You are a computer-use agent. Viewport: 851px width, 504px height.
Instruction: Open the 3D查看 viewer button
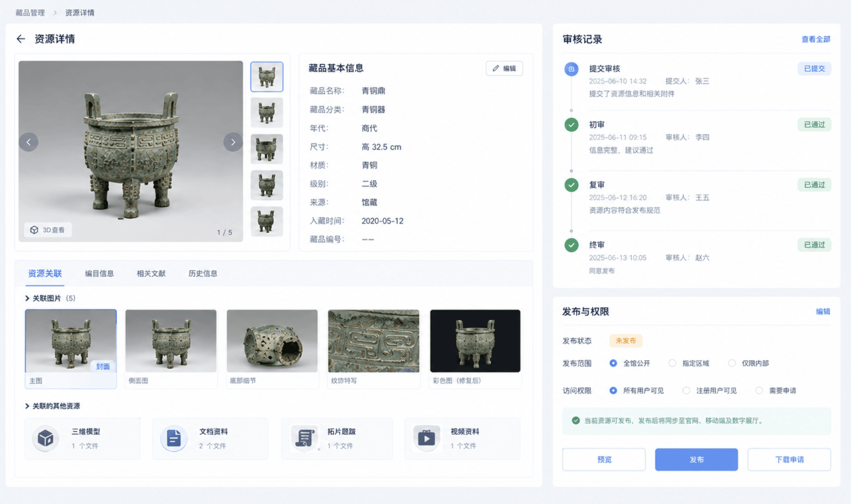pos(48,230)
